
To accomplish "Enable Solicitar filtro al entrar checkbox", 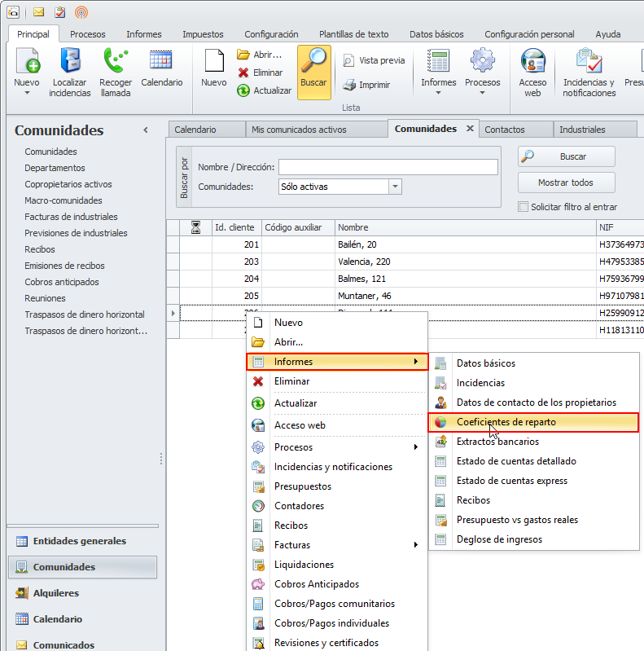I will point(524,208).
